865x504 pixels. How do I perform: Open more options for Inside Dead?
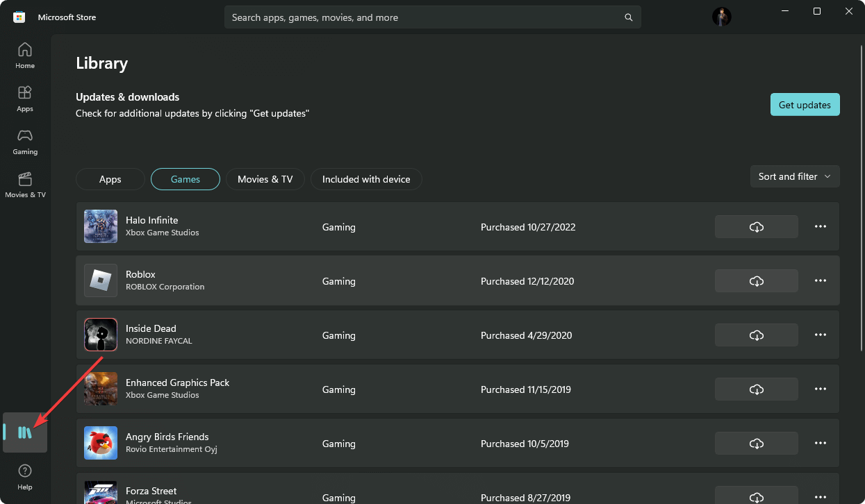pos(821,335)
